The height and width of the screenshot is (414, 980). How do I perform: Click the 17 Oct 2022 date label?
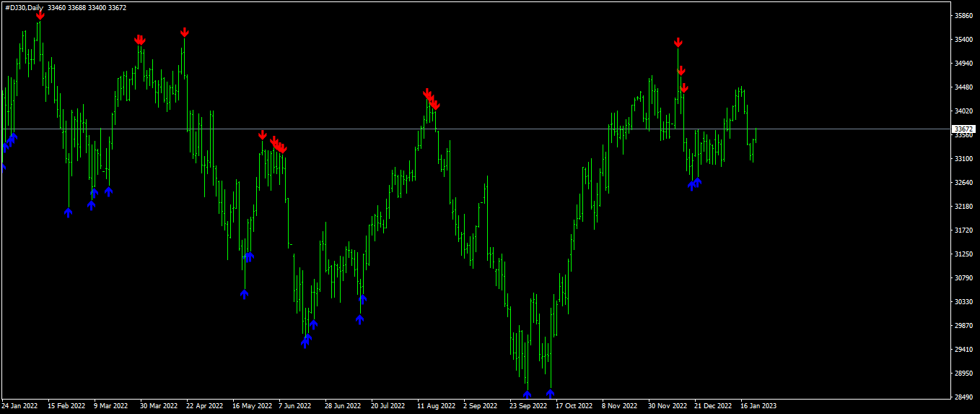click(x=573, y=406)
